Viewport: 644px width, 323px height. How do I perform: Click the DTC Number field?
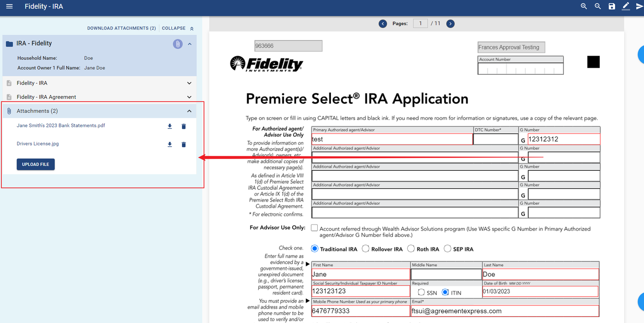[x=496, y=139]
